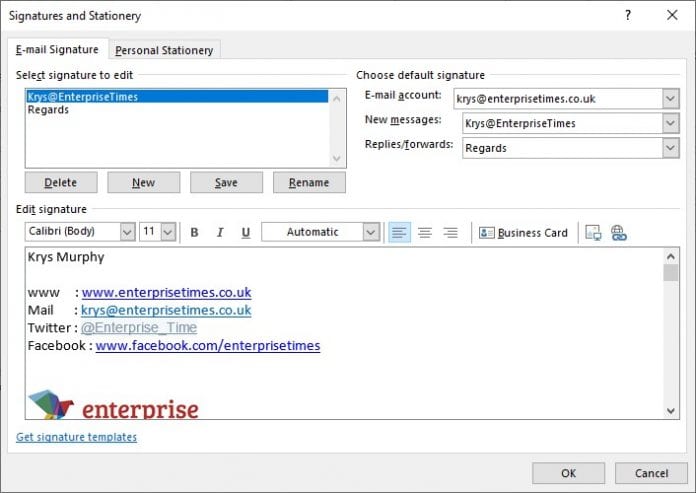Screen dimensions: 696x493
Task: Click the enterprise logo image in signature
Action: (x=113, y=404)
